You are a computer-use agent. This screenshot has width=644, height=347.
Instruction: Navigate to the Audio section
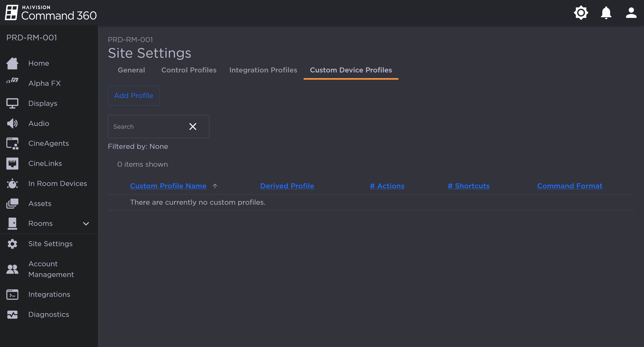coord(38,123)
